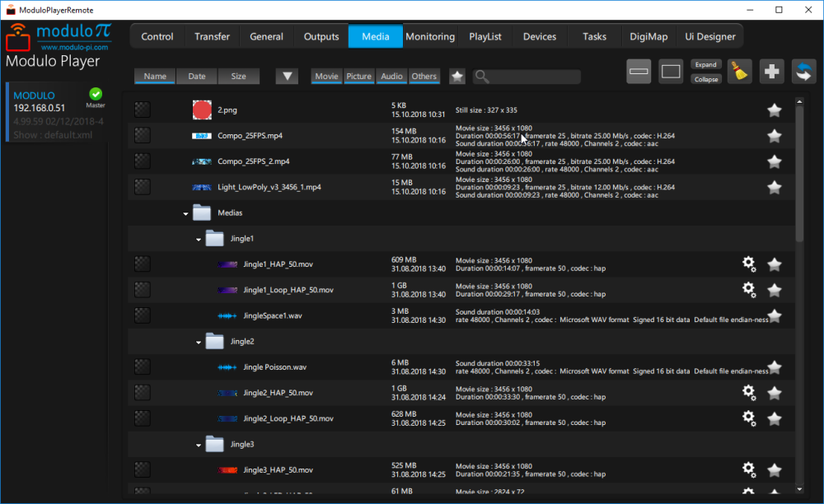This screenshot has width=824, height=504.
Task: Switch to compact list view icon
Action: (x=638, y=72)
